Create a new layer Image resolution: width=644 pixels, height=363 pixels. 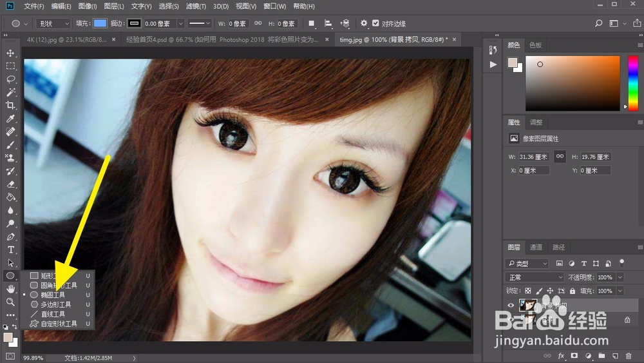tap(615, 356)
